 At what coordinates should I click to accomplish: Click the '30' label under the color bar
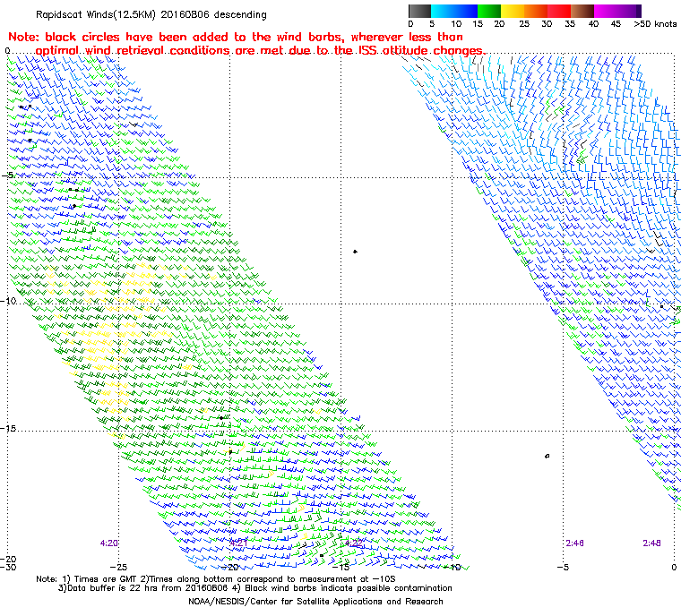pos(547,24)
